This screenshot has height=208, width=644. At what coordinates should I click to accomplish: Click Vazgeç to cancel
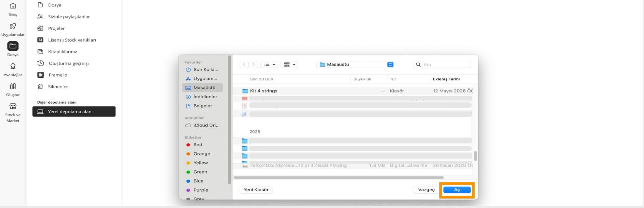pyautogui.click(x=426, y=190)
